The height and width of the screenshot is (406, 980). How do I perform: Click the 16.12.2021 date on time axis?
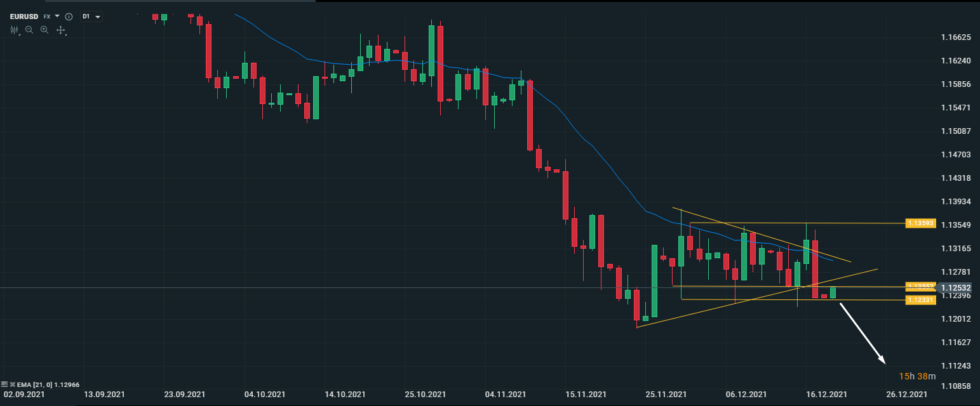(826, 395)
